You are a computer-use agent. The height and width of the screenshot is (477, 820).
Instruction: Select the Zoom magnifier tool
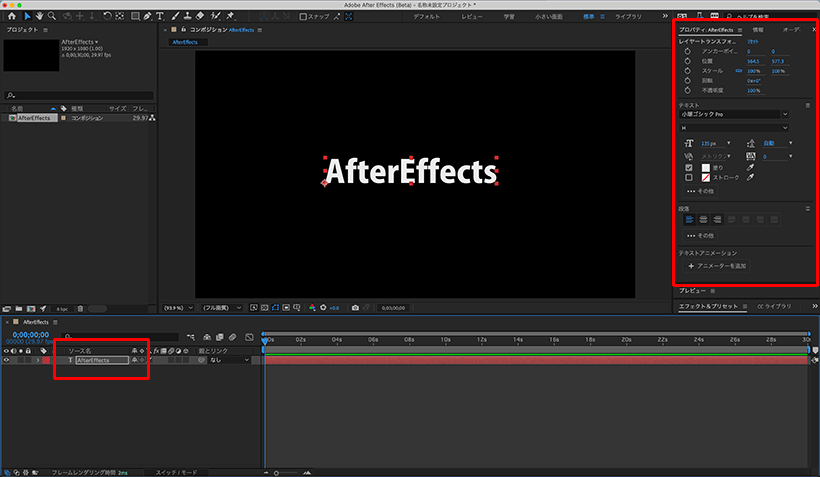pos(52,16)
